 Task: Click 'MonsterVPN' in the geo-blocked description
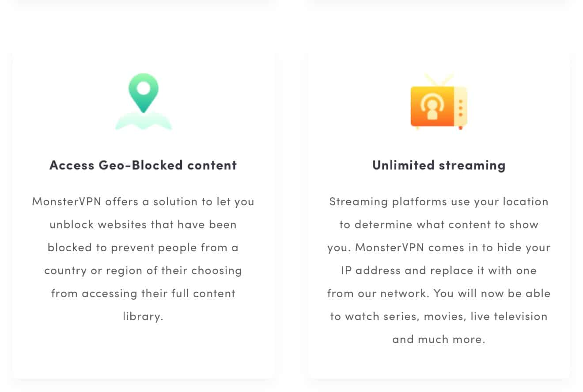[67, 201]
